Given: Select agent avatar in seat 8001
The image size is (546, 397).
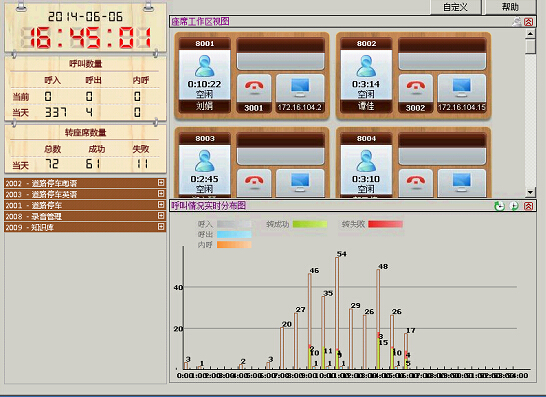Looking at the screenshot, I should click(204, 66).
